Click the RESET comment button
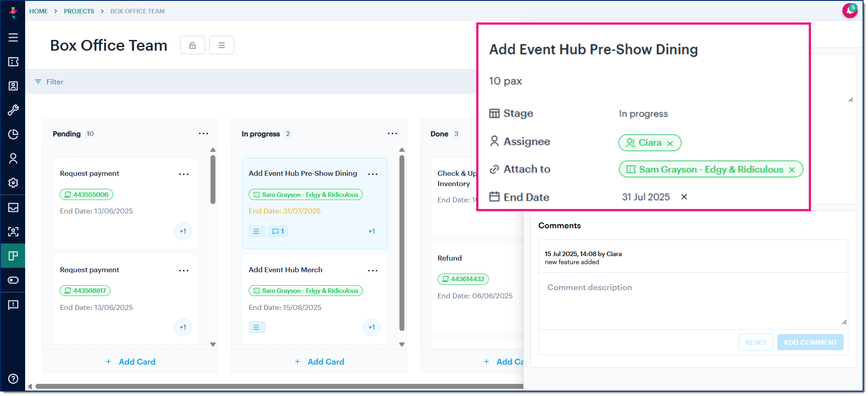Image resolution: width=868 pixels, height=396 pixels. coord(756,343)
